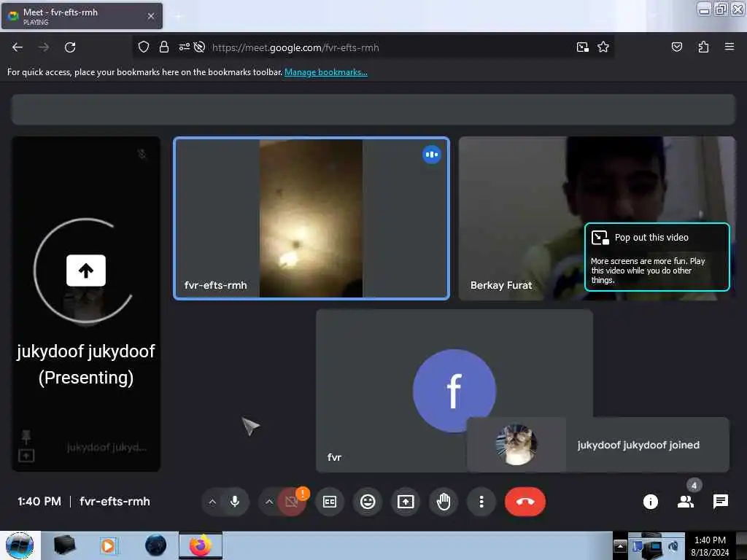This screenshot has height=560, width=747.
Task: Select the Meet - fvr-efts-rmh tab
Action: tap(82, 16)
